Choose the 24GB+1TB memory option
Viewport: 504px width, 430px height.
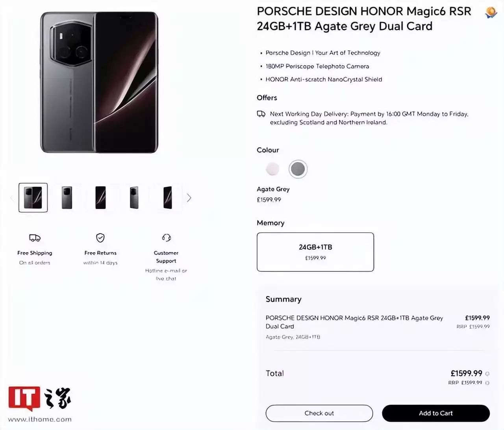pos(315,252)
